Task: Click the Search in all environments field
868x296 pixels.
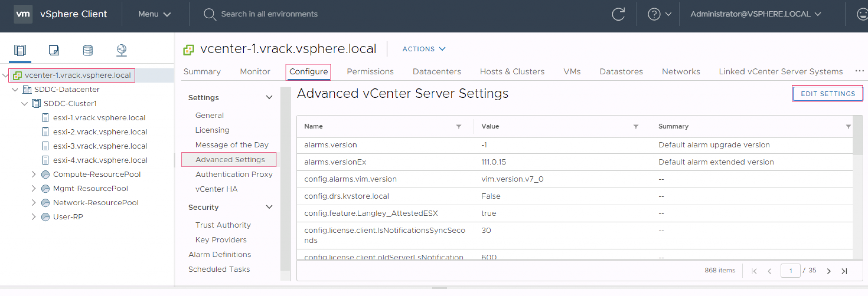Action: pos(269,14)
